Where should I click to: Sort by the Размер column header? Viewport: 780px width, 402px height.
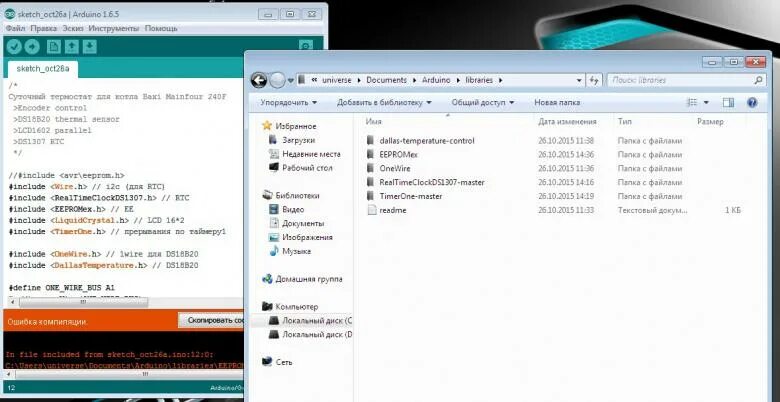pyautogui.click(x=710, y=122)
